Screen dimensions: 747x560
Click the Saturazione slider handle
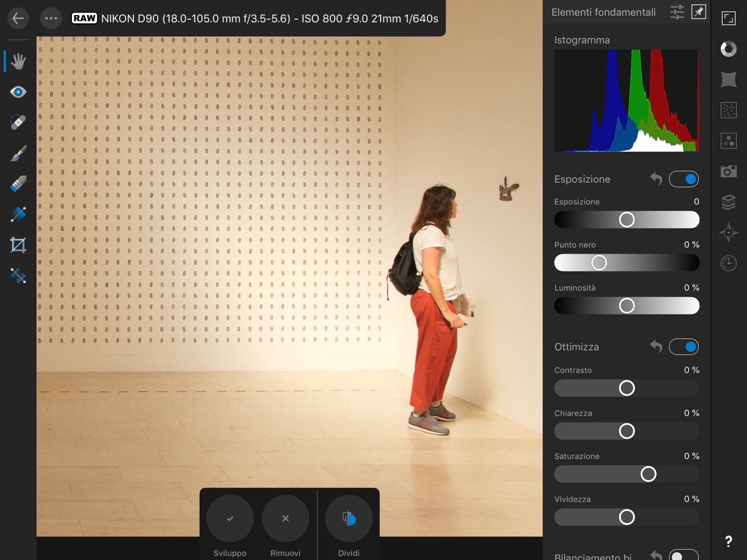tap(648, 474)
